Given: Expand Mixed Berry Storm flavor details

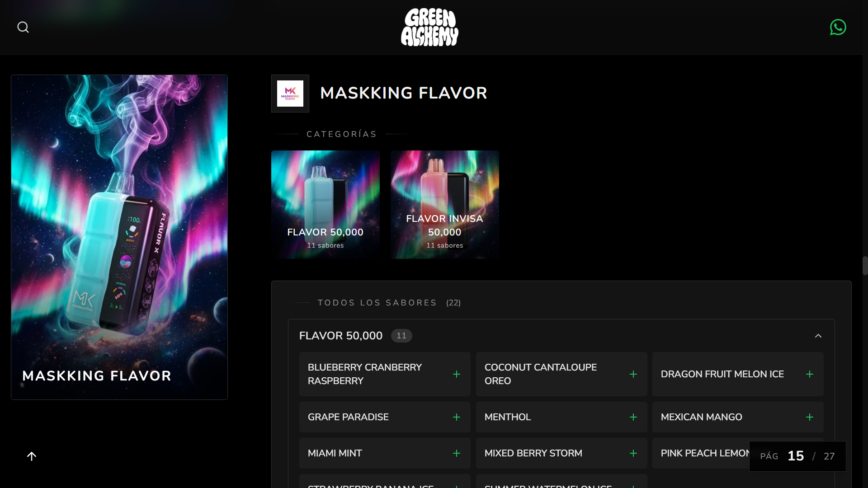Looking at the screenshot, I should pyautogui.click(x=561, y=453).
